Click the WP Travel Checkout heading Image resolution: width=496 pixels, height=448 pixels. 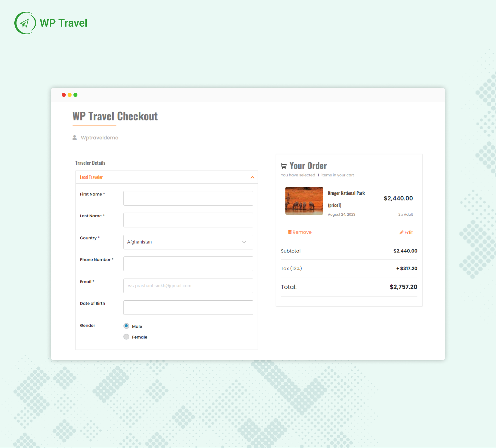point(115,116)
